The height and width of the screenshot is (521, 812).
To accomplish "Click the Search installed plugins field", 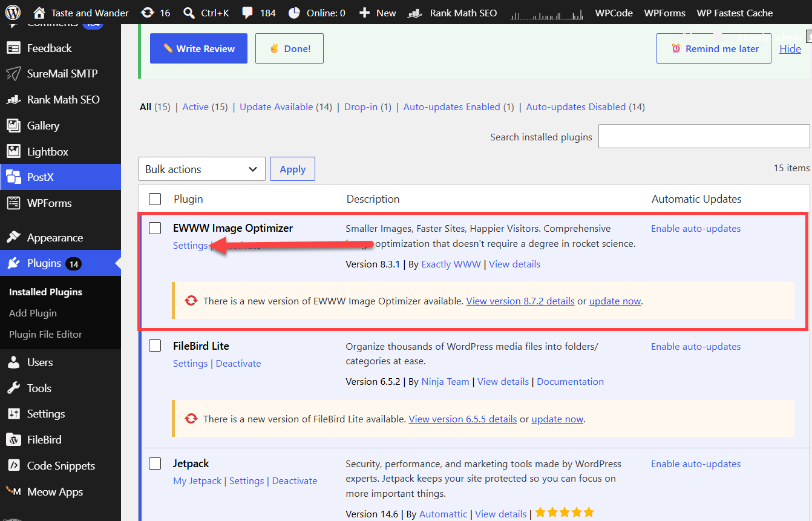I will (704, 137).
